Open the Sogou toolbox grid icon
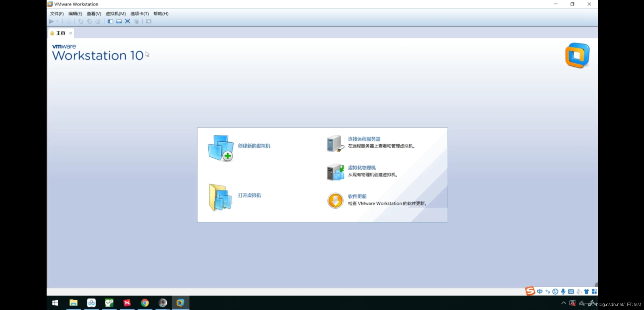The image size is (644, 310). tap(594, 292)
